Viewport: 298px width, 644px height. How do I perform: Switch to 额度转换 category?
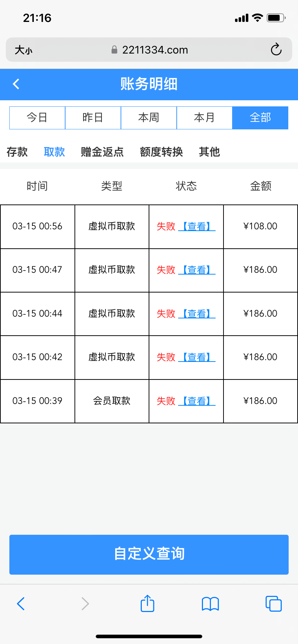click(161, 152)
